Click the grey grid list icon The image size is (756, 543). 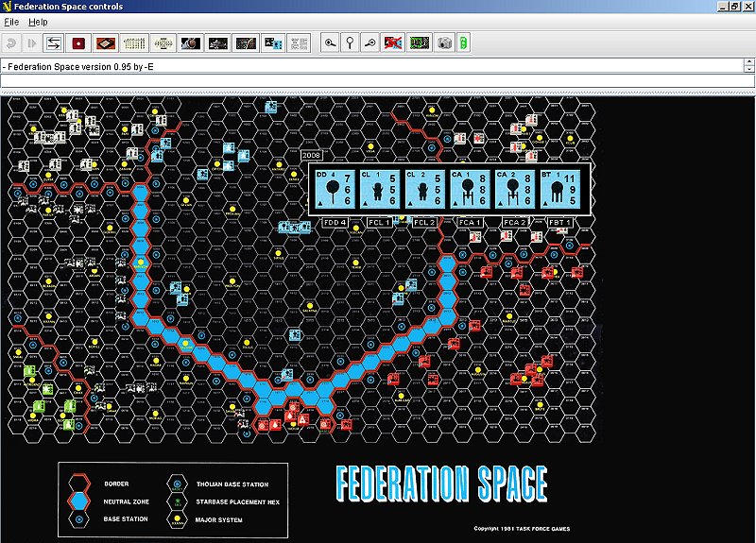pyautogui.click(x=299, y=43)
